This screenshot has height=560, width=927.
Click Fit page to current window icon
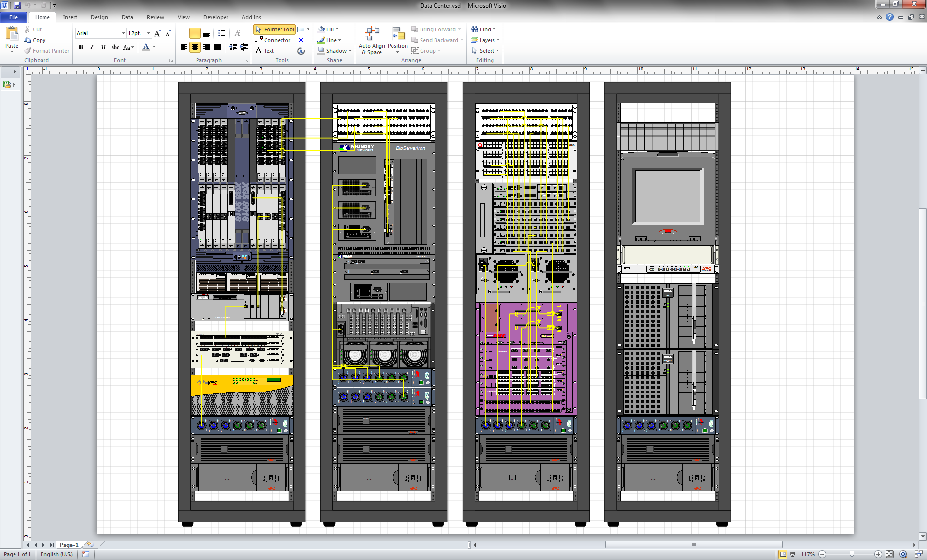pos(890,554)
